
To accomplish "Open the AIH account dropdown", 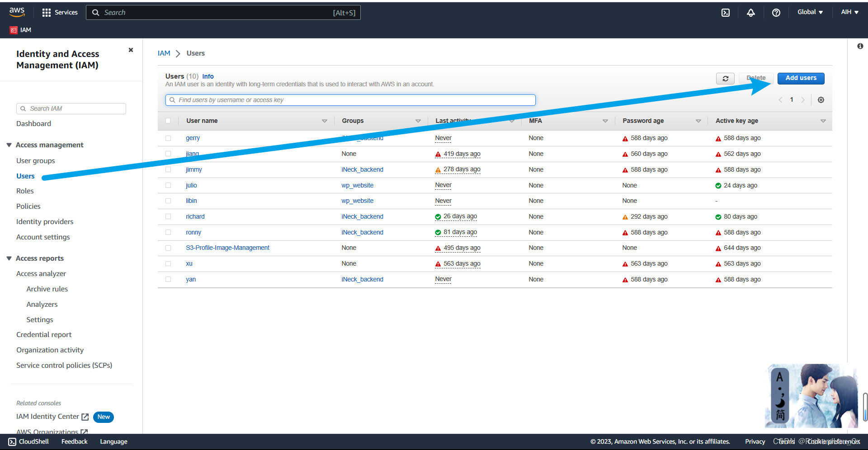I will point(850,12).
